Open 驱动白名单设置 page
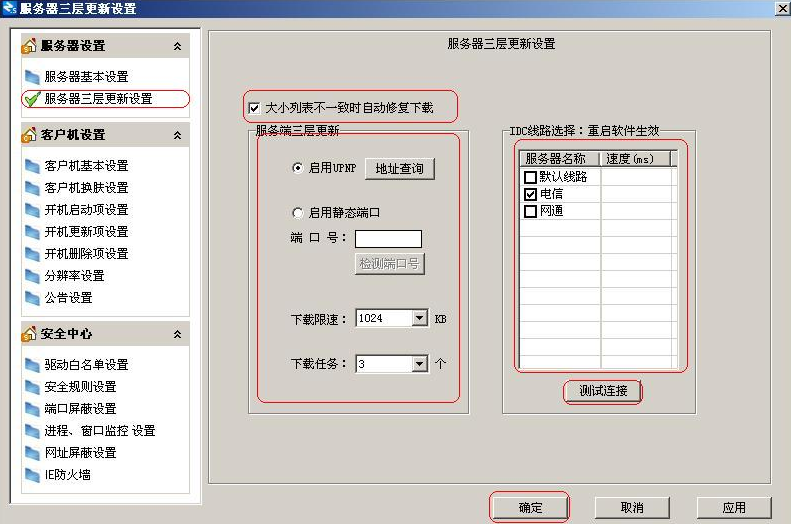The width and height of the screenshot is (791, 524). 86,365
